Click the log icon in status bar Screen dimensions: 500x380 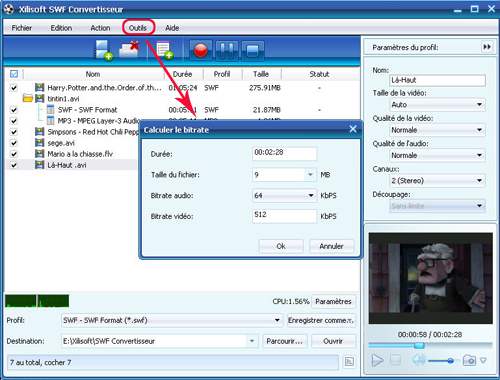(349, 362)
